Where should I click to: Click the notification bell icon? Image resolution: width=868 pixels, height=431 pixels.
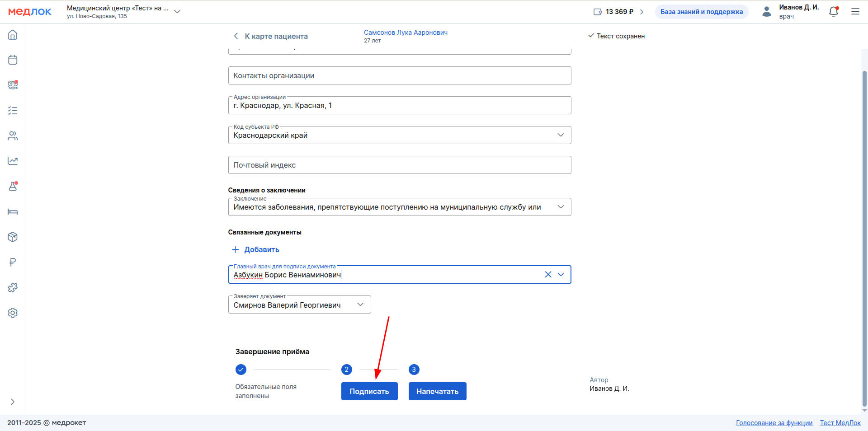834,12
